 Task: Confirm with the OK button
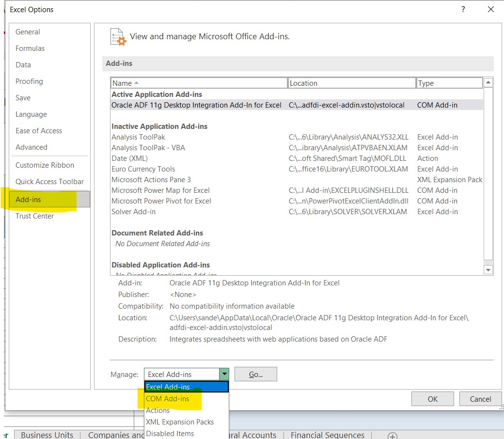[x=433, y=399]
